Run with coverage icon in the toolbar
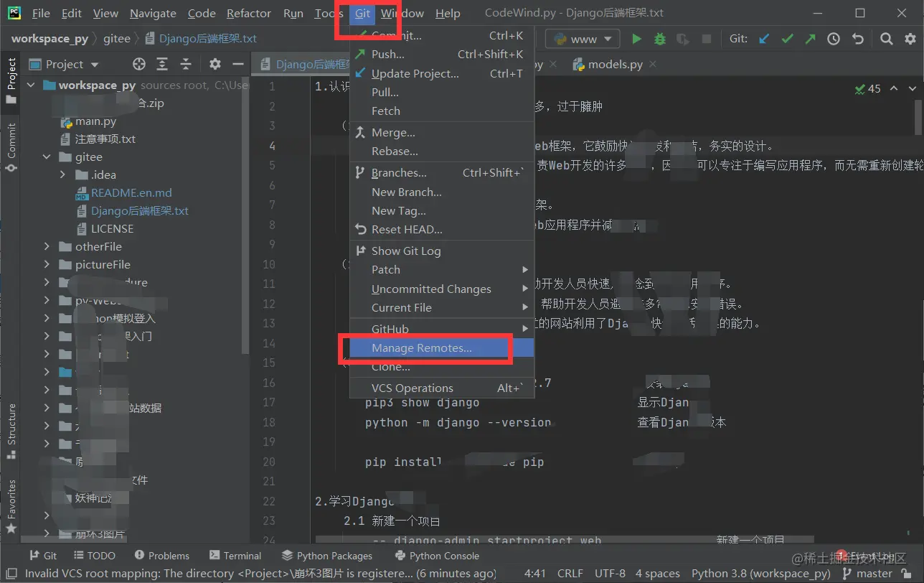This screenshot has width=924, height=583. (x=683, y=39)
